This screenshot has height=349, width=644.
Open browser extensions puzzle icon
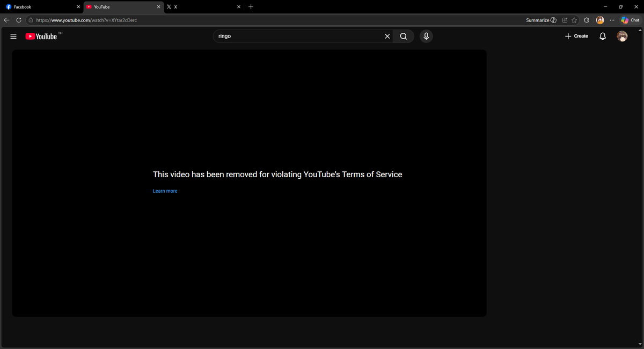pos(587,20)
